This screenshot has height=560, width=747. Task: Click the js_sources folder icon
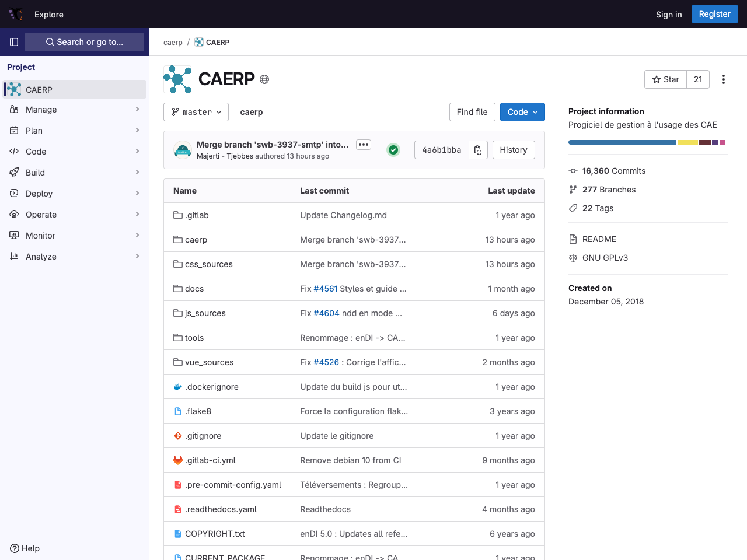coord(178,313)
